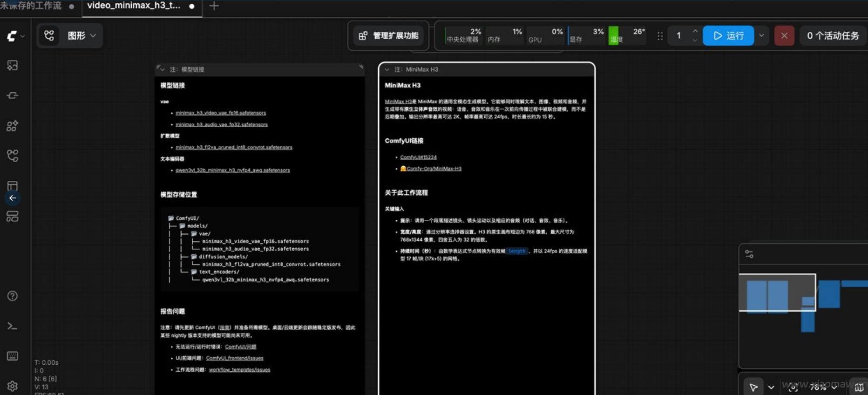This screenshot has width=868, height=395.
Task: Collapse the 模型链接 note node
Action: 163,69
